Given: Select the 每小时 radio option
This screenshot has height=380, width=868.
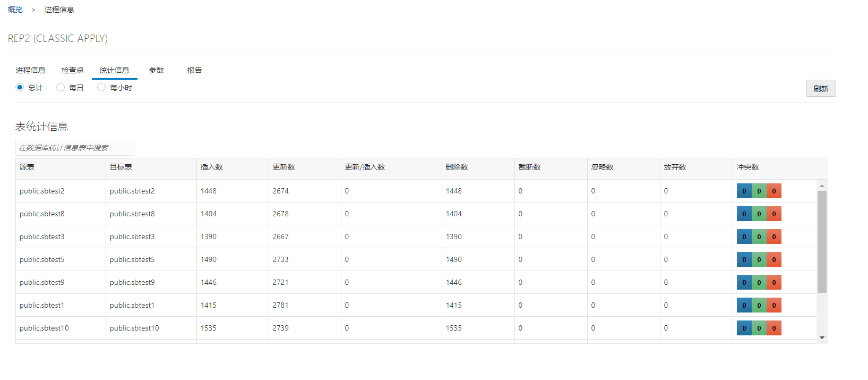Looking at the screenshot, I should point(101,88).
